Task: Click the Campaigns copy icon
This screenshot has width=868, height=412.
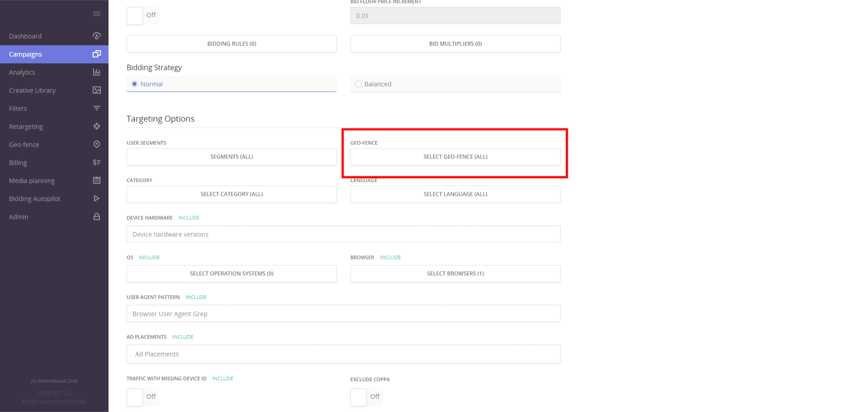Action: point(97,54)
